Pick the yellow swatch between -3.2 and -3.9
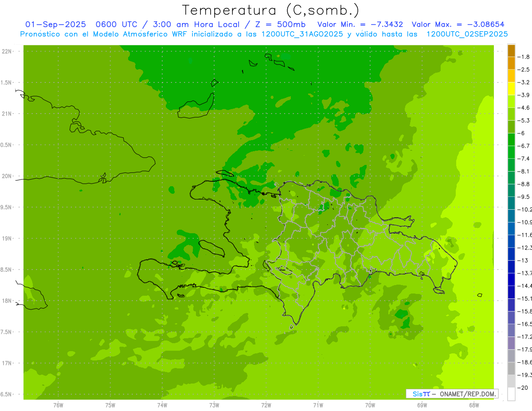Screen dimensions: 532x411 point(512,89)
